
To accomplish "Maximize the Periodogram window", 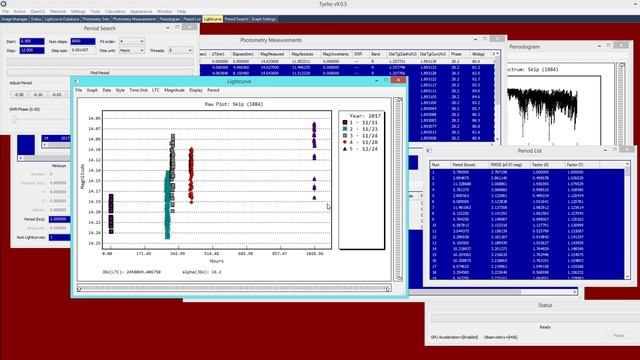I will point(609,46).
